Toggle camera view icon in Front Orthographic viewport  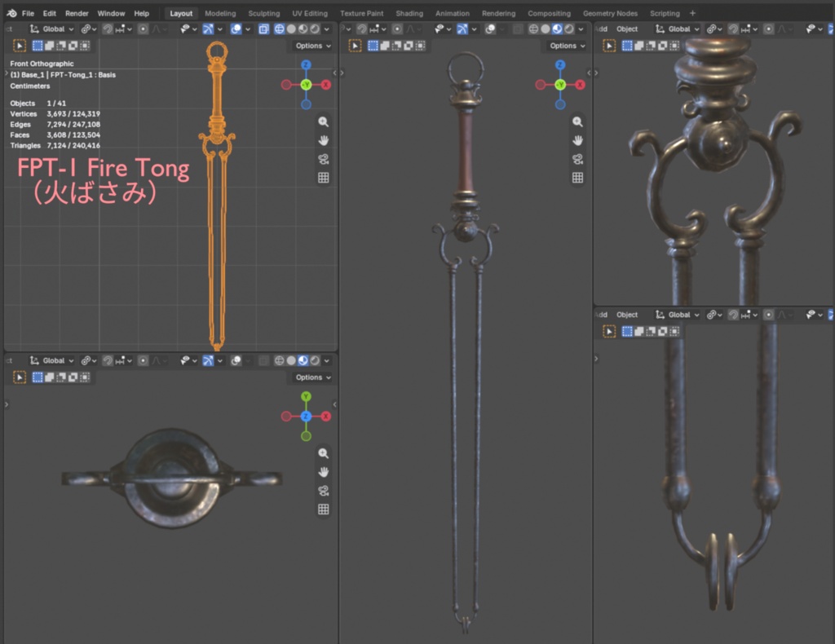(x=323, y=159)
